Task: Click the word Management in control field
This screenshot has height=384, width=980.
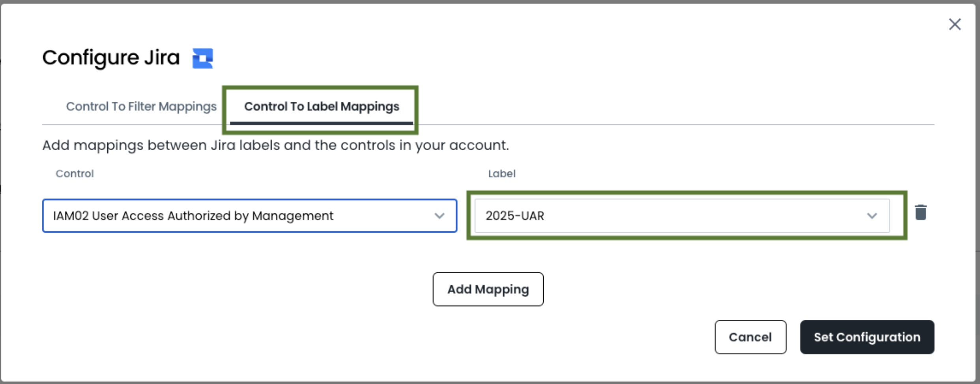Action: point(293,216)
